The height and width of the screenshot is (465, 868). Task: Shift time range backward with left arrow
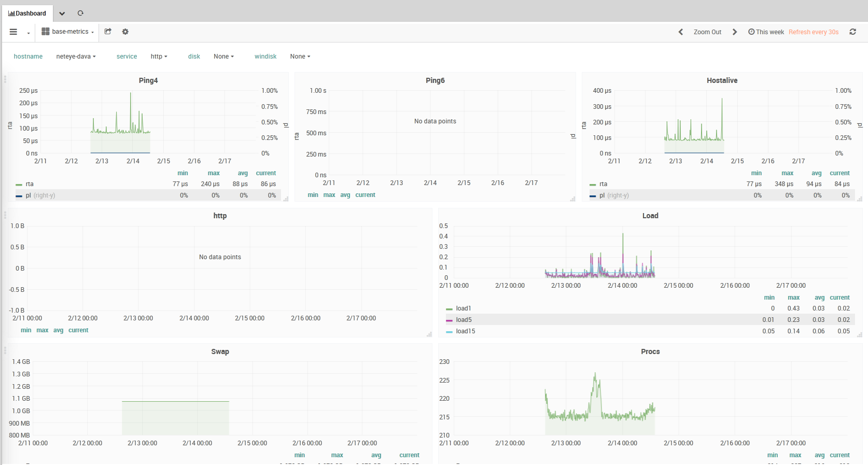pyautogui.click(x=681, y=32)
